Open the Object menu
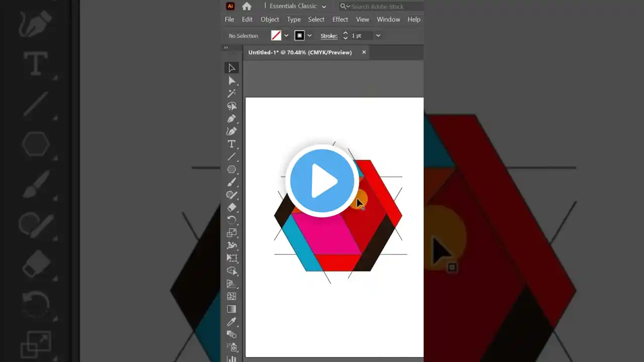Screen dimensions: 644x362 270,20
